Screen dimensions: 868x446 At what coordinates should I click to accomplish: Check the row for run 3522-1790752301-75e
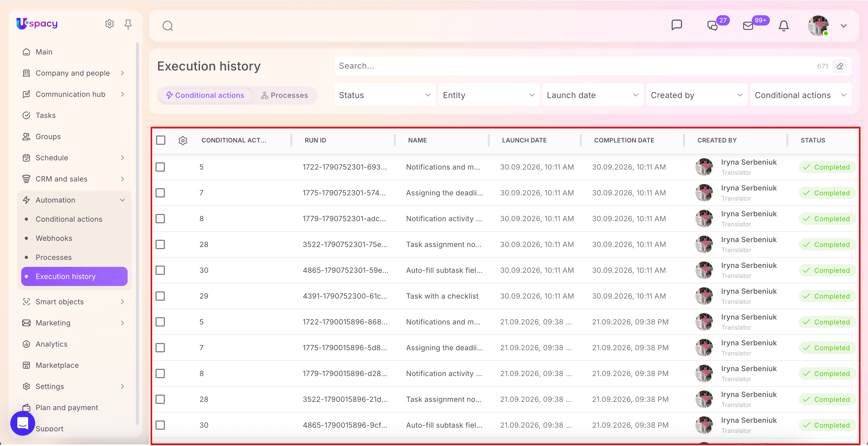point(160,245)
